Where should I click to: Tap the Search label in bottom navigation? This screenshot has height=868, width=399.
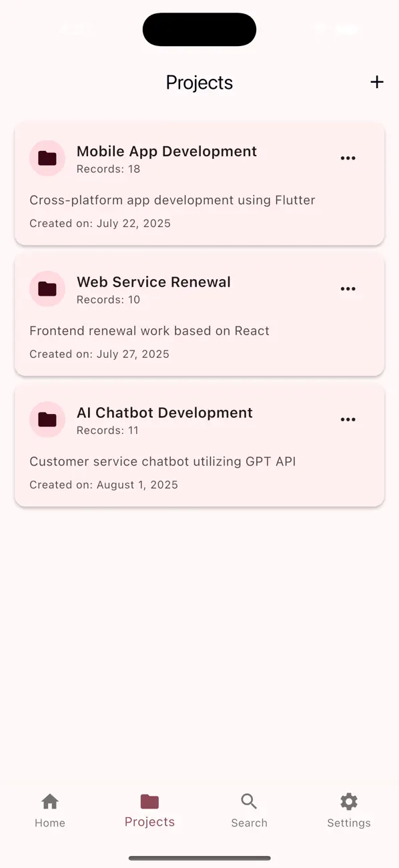tap(249, 823)
